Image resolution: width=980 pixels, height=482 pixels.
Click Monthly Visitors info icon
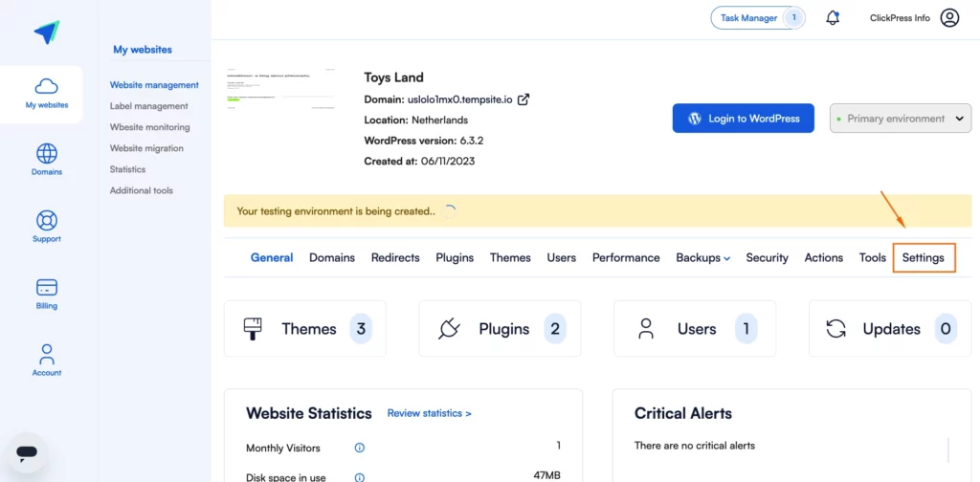point(360,448)
